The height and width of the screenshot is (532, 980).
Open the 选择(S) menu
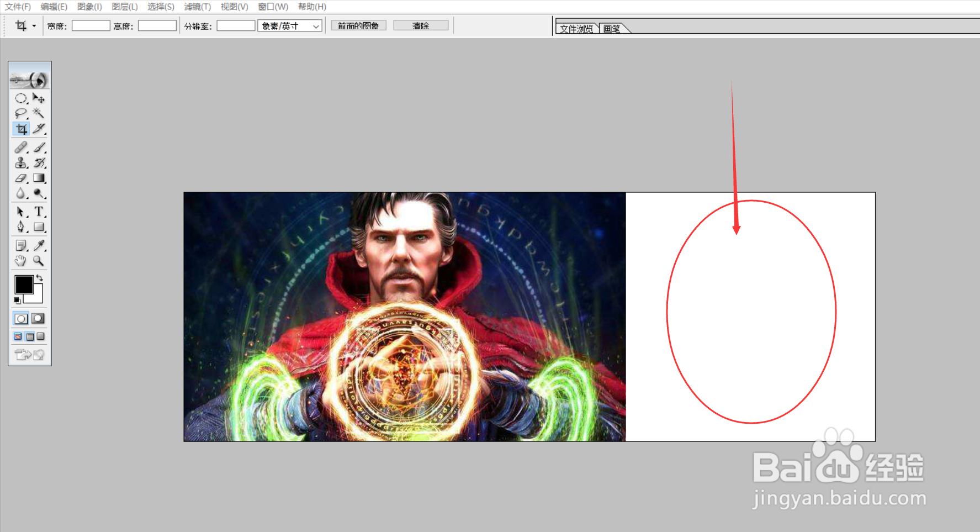161,7
